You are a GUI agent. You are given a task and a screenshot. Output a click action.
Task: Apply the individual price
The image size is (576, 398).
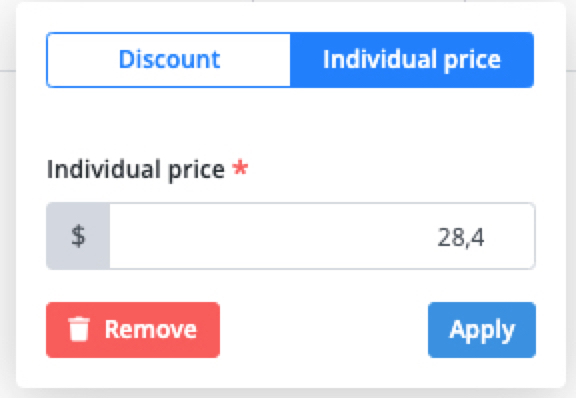click(x=482, y=330)
